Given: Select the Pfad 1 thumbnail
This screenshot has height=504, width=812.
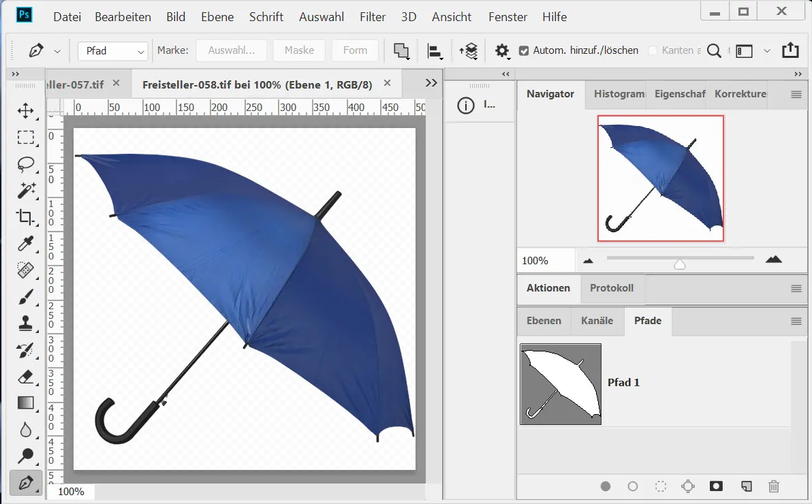Looking at the screenshot, I should point(561,384).
